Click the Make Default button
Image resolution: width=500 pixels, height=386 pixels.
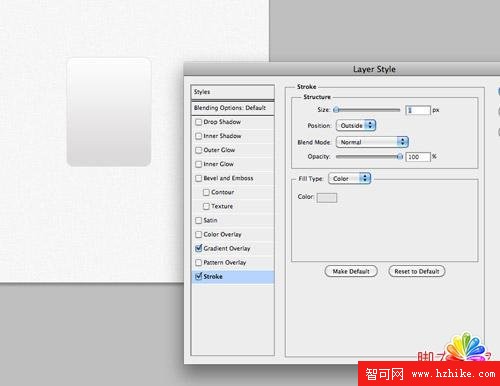pos(351,271)
